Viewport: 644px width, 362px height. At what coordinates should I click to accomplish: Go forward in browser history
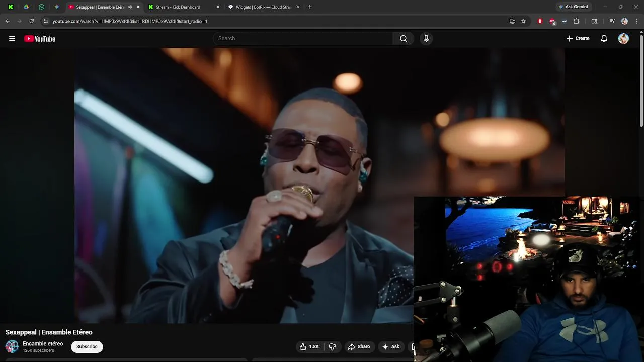(x=20, y=21)
